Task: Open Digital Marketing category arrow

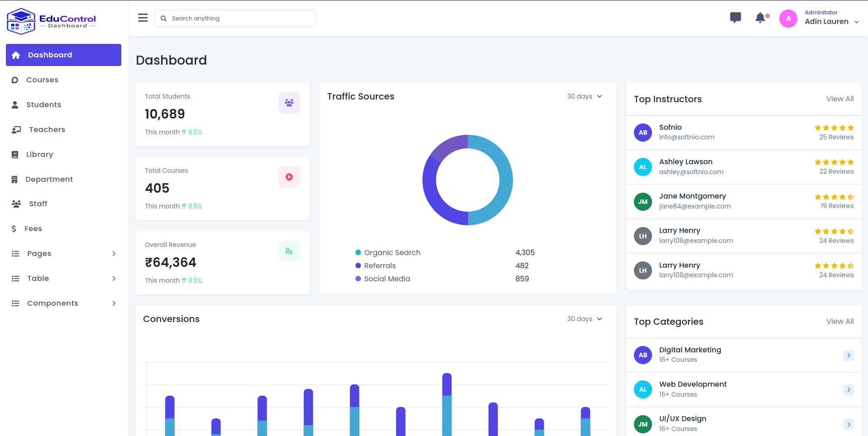Action: pos(849,355)
